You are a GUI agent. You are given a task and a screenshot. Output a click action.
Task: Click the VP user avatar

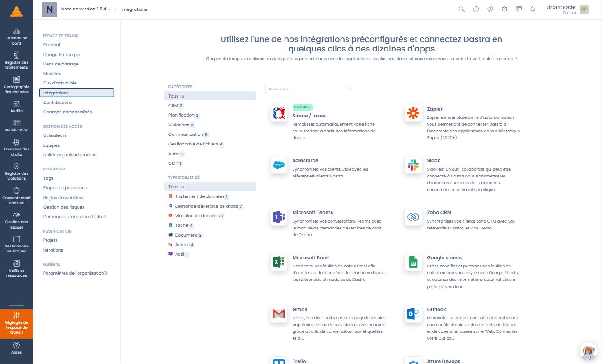click(584, 9)
